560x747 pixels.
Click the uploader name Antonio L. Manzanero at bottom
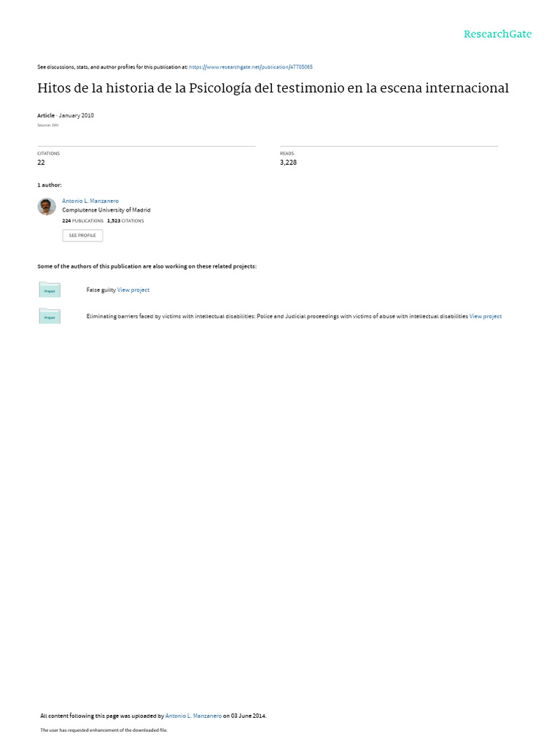[193, 716]
